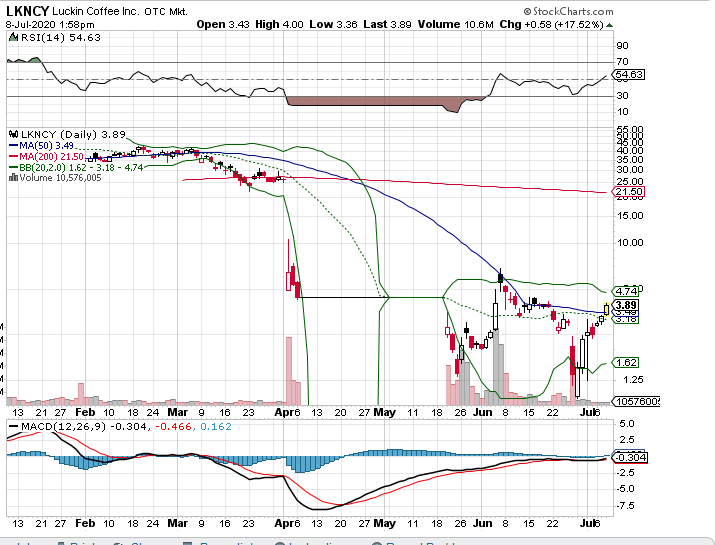Click the red -0.466 MACD signal value

pyautogui.click(x=173, y=426)
